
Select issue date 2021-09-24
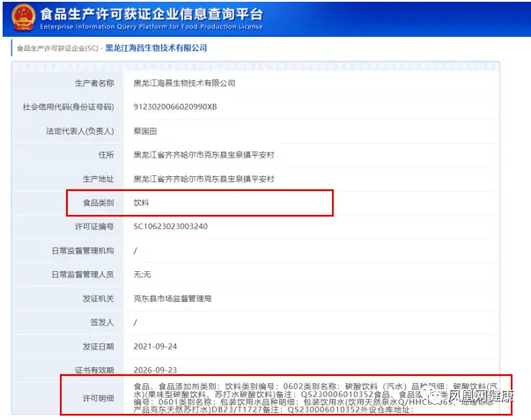coord(155,347)
